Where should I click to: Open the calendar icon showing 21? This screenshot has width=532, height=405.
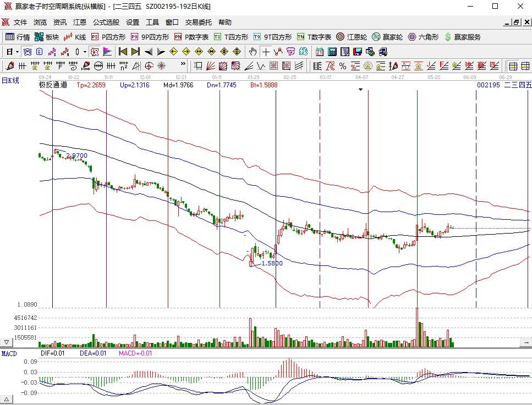coord(320,52)
